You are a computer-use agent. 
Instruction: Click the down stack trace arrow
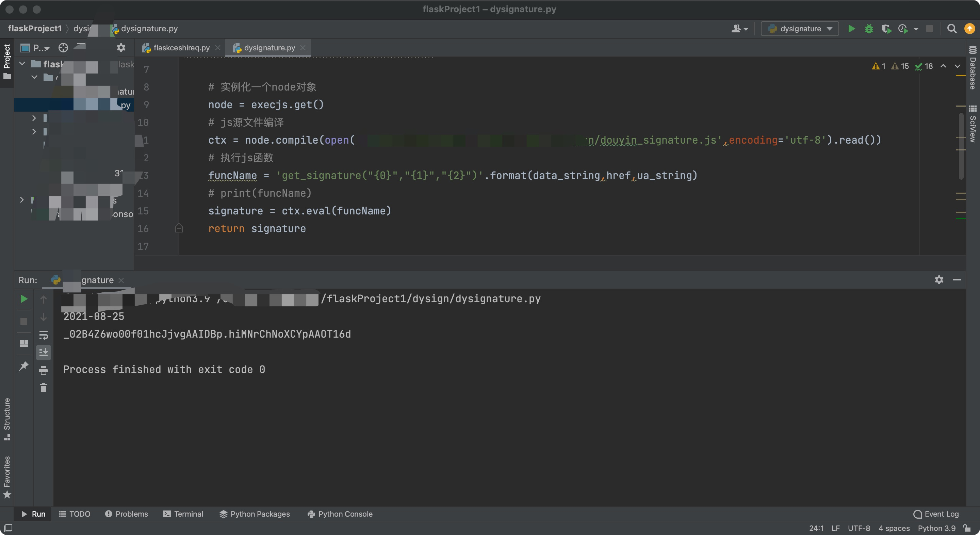pos(43,317)
